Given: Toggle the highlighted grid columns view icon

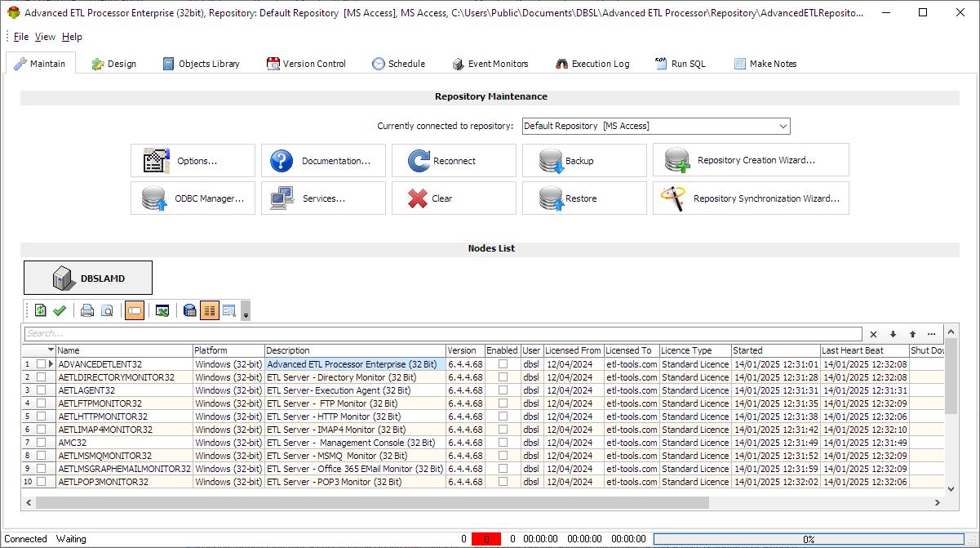Looking at the screenshot, I should tap(209, 310).
